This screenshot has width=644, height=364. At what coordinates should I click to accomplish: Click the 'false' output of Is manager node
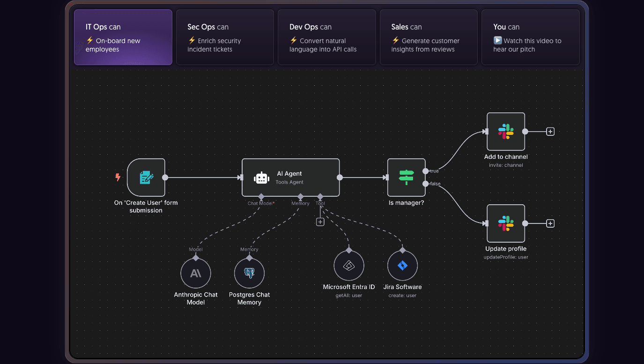point(425,184)
